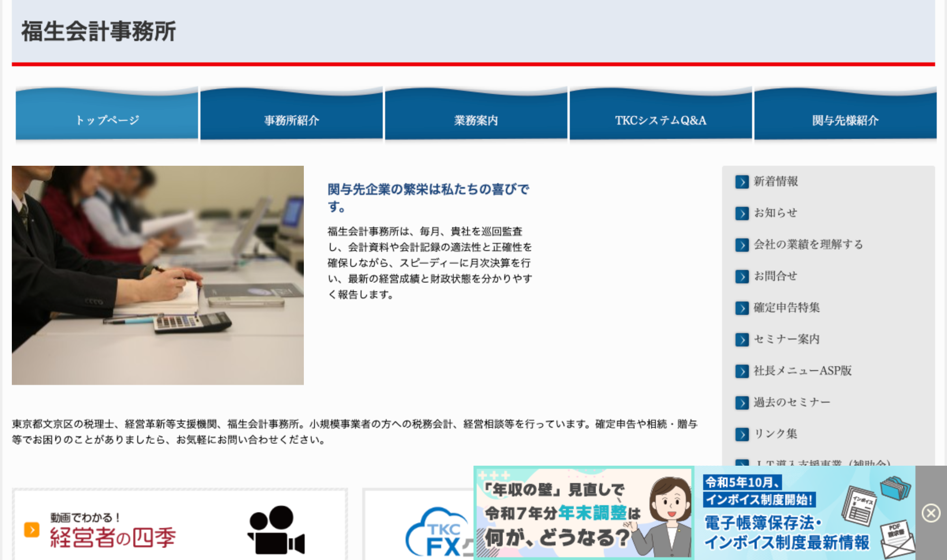Click the arrow icon next to 確定申告特集

point(742,308)
